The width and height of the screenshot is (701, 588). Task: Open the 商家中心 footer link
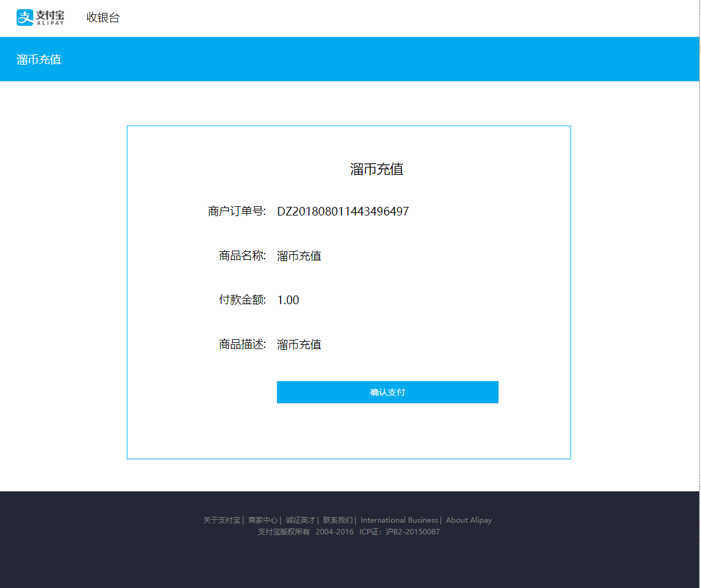point(263,520)
